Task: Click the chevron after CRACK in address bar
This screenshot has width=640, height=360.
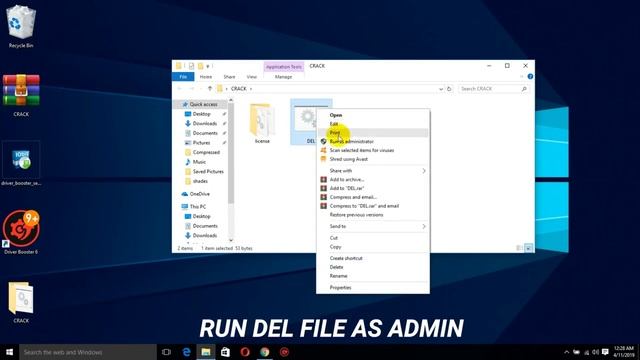Action: click(251, 89)
